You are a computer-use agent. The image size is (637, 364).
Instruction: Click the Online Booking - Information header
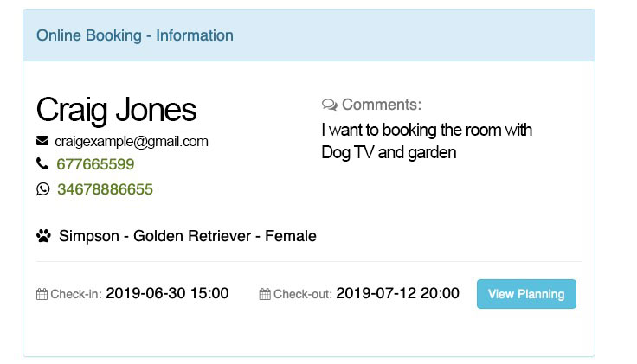tap(135, 35)
